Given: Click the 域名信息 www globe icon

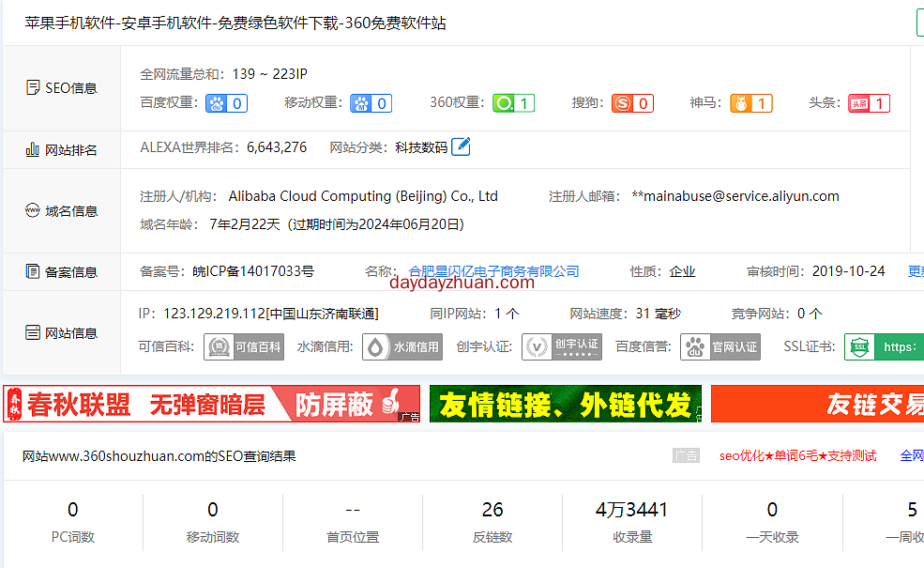Looking at the screenshot, I should 33,210.
